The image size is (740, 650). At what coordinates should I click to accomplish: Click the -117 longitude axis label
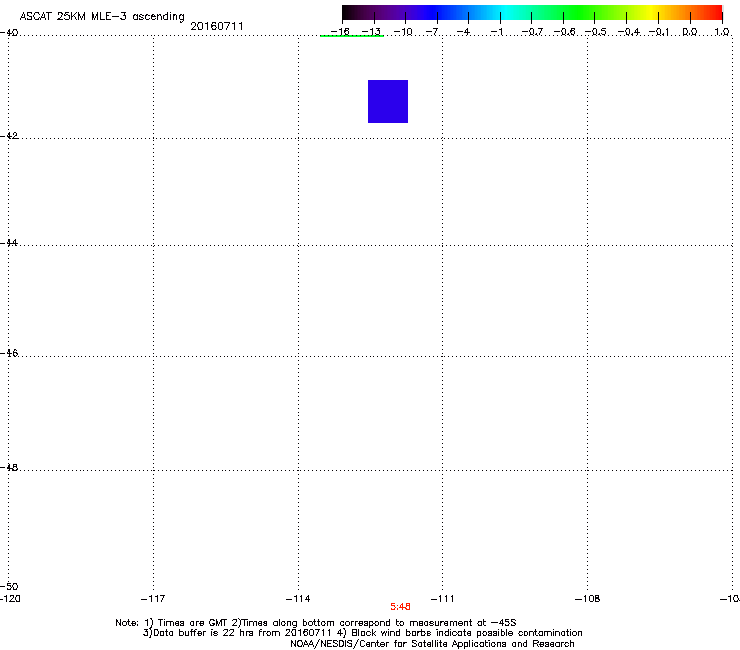153,599
